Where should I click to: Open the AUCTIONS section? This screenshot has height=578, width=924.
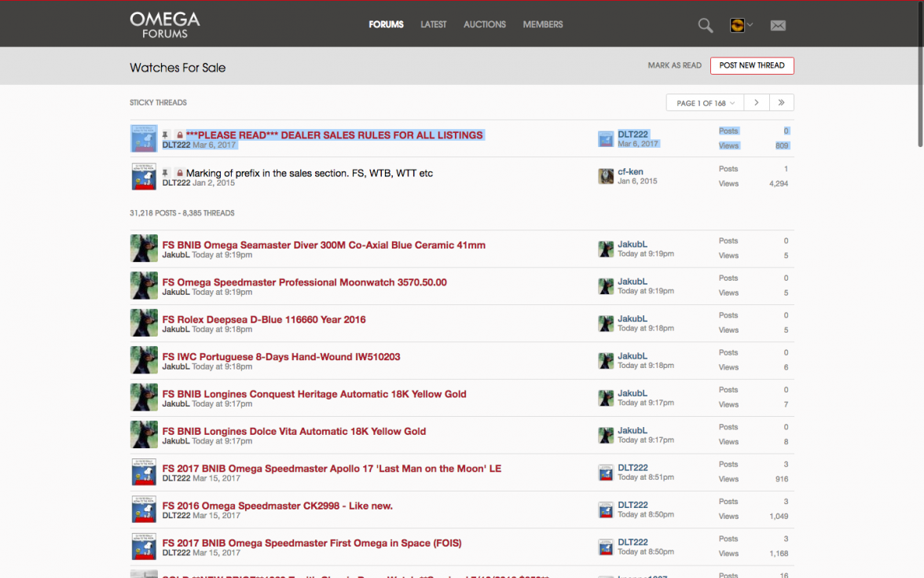pos(484,24)
